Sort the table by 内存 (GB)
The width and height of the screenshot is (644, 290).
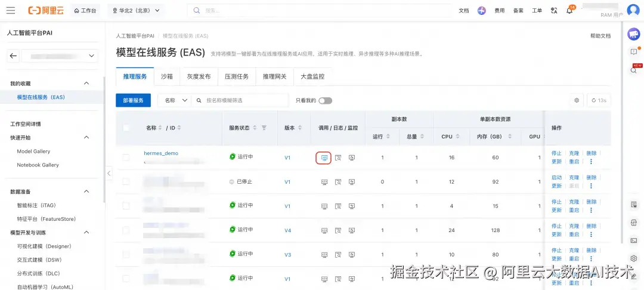tap(510, 137)
